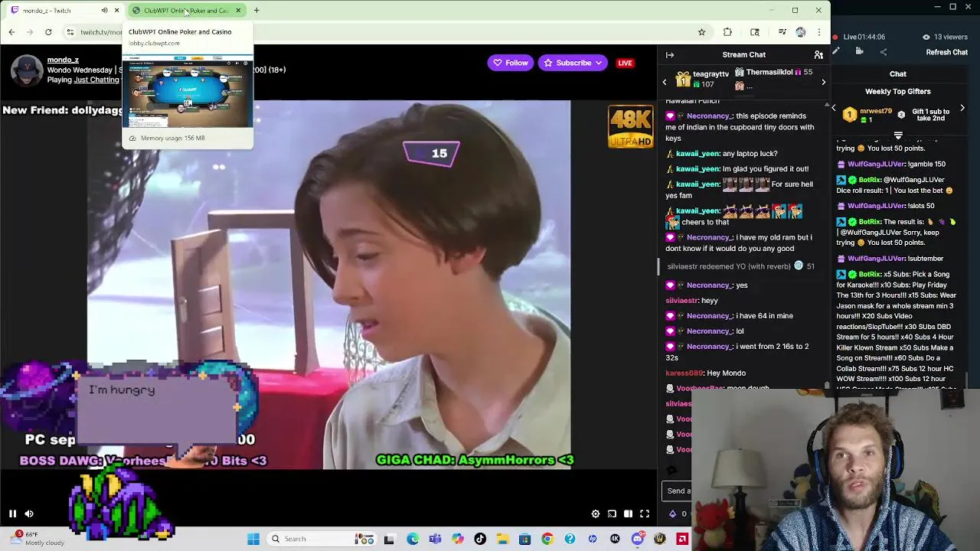Pause the Twitch stream player
The image size is (980, 551).
tap(12, 514)
